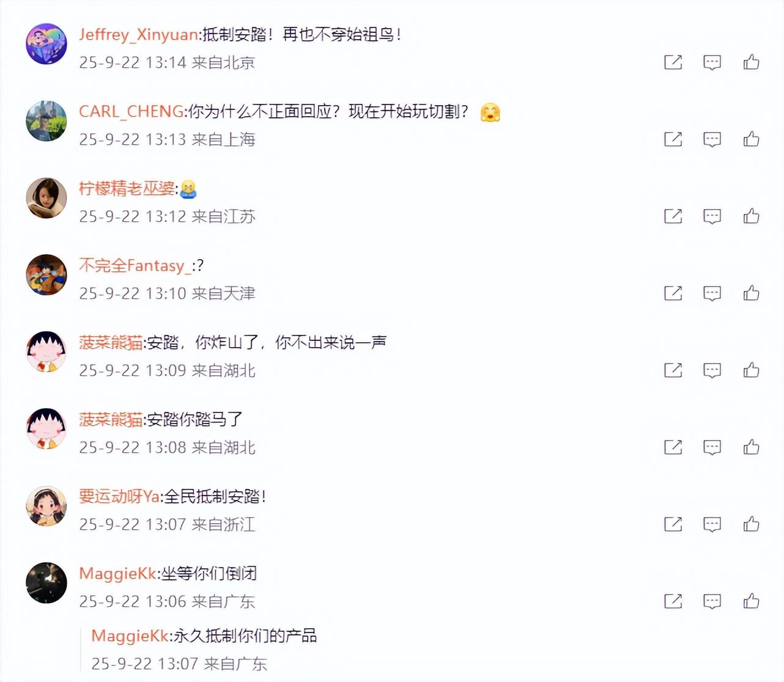Open 要运动呀Ya username link
This screenshot has height=682, width=784.
click(x=119, y=496)
